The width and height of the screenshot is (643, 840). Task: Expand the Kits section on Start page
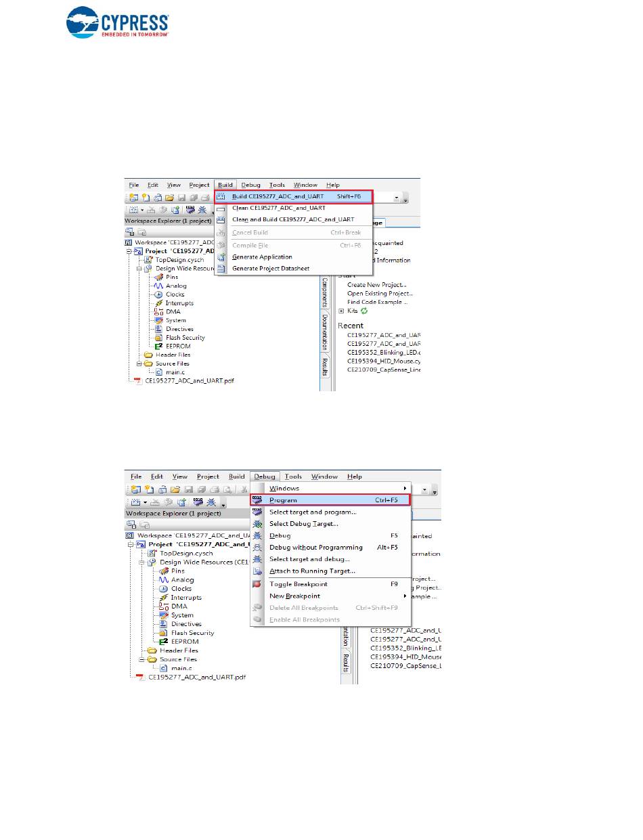tap(341, 311)
